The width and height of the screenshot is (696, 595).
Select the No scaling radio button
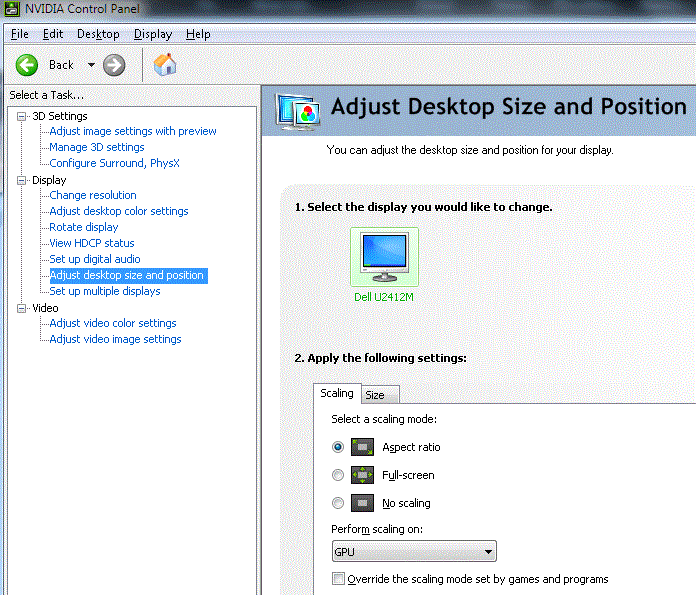coord(338,503)
